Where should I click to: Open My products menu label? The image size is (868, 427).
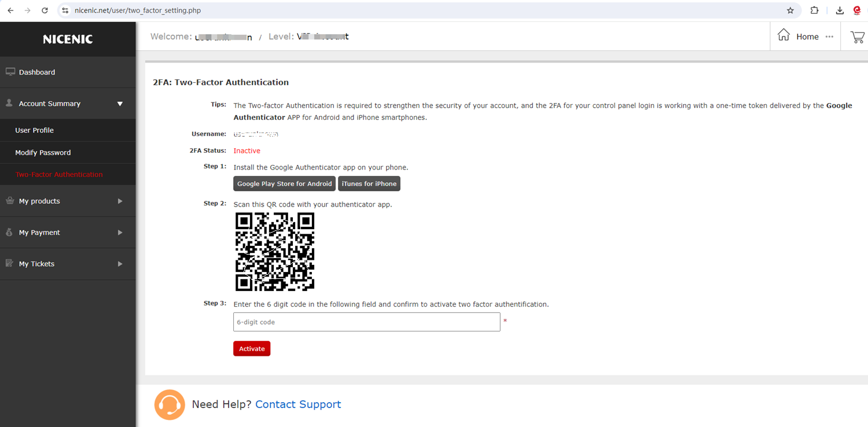[39, 201]
